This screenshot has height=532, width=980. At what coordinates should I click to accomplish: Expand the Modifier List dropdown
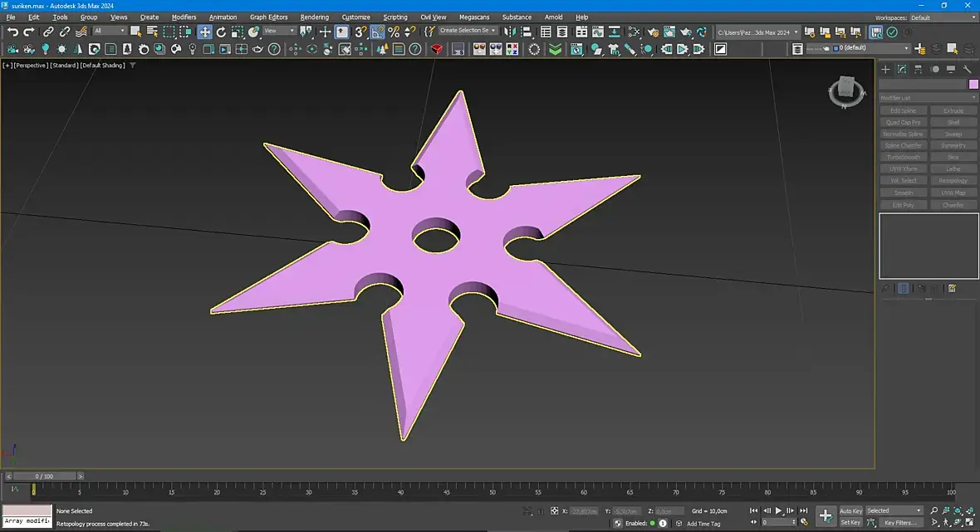(x=929, y=98)
